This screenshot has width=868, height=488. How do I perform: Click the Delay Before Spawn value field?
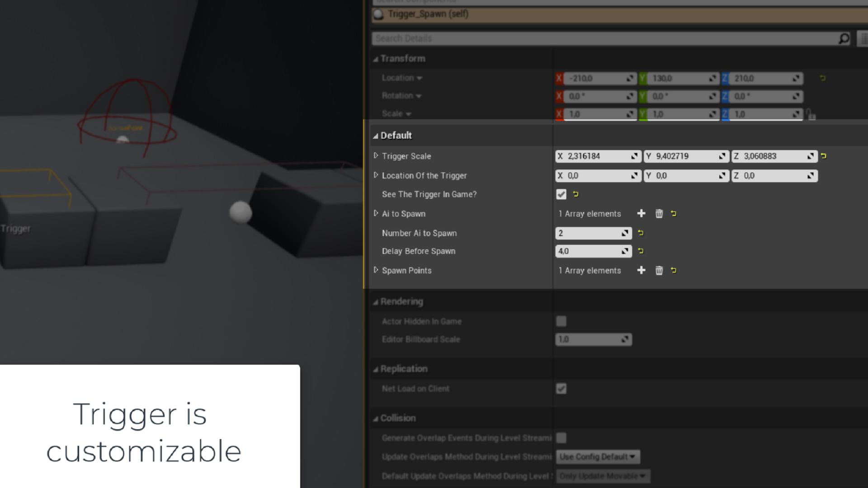588,251
